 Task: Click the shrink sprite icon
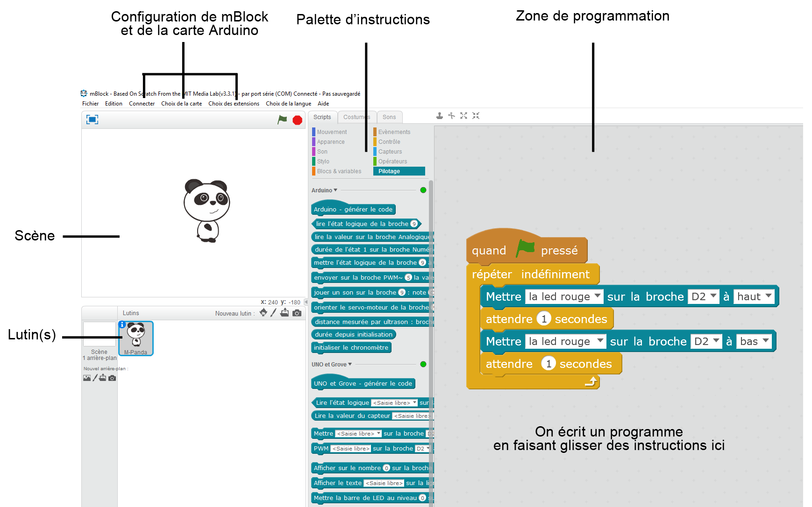(x=476, y=115)
